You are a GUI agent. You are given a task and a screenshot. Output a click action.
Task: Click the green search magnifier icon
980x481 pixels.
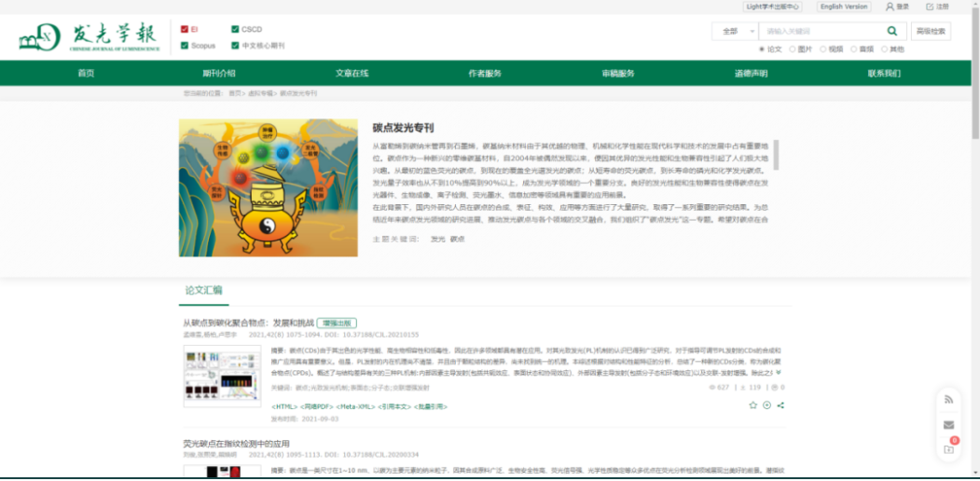[x=892, y=31]
